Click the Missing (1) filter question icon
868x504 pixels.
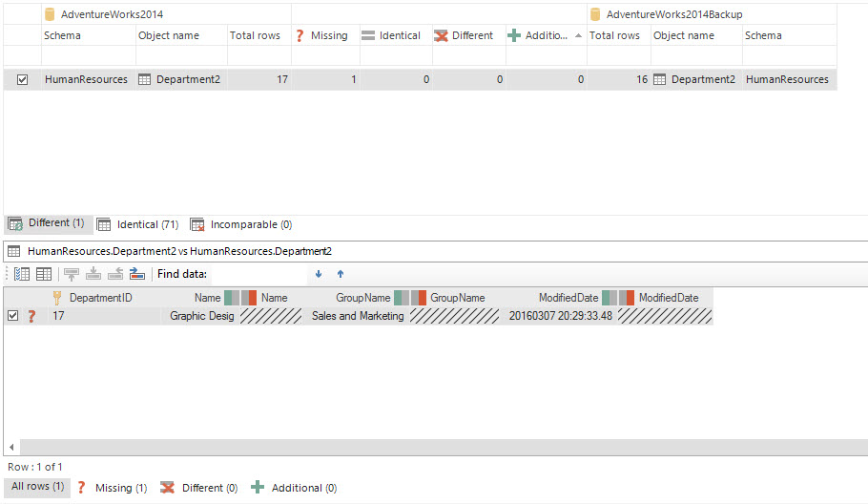click(81, 488)
